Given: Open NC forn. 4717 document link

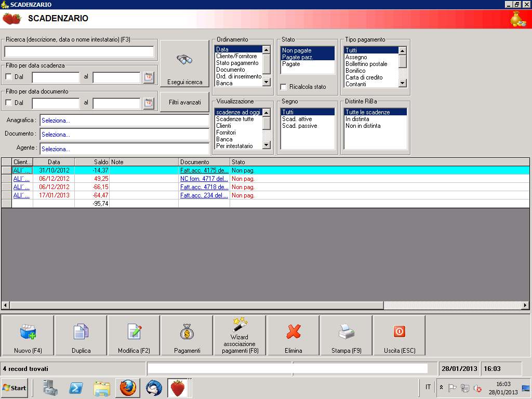Looking at the screenshot, I should click(x=204, y=179).
